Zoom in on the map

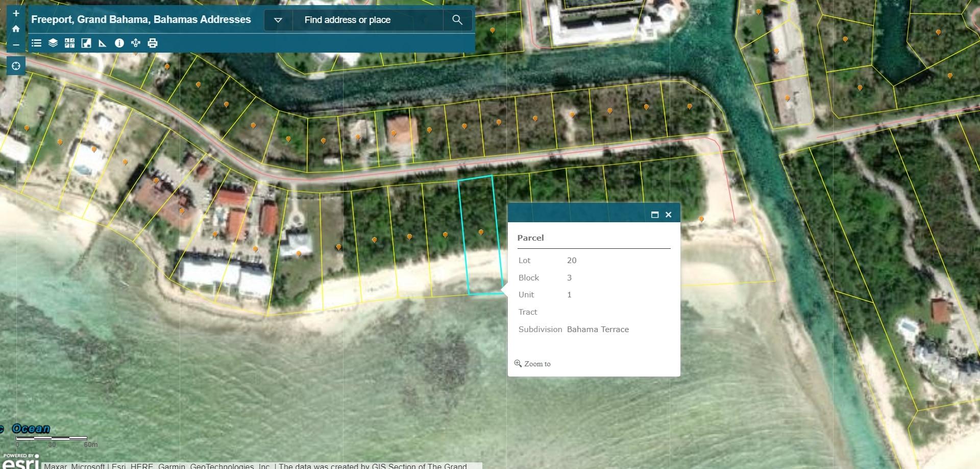coord(16,13)
